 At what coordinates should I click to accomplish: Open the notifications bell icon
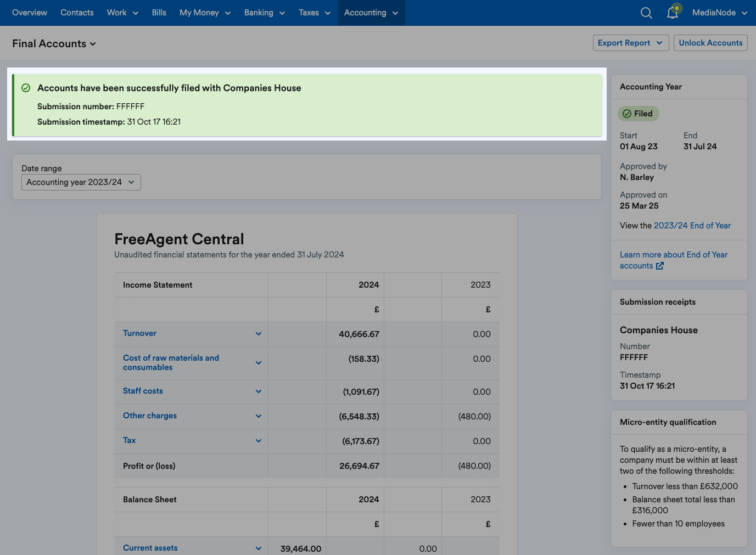tap(673, 12)
